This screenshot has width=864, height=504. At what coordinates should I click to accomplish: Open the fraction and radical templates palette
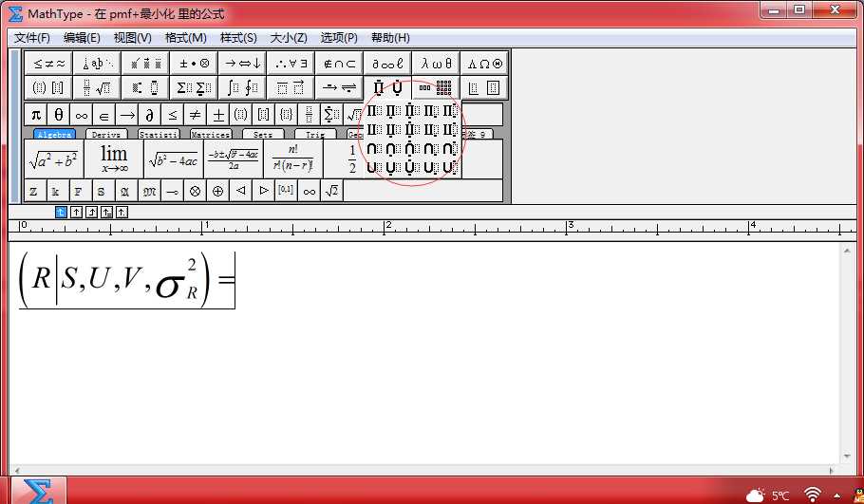97,87
